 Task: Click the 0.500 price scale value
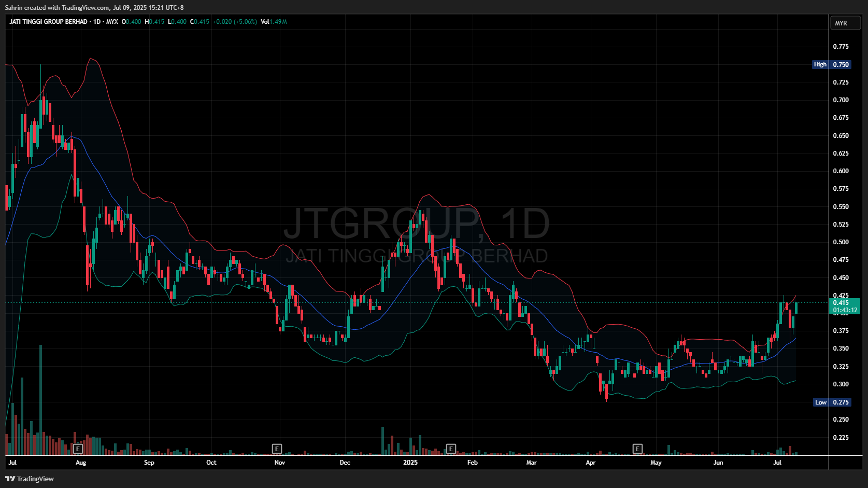pos(841,242)
